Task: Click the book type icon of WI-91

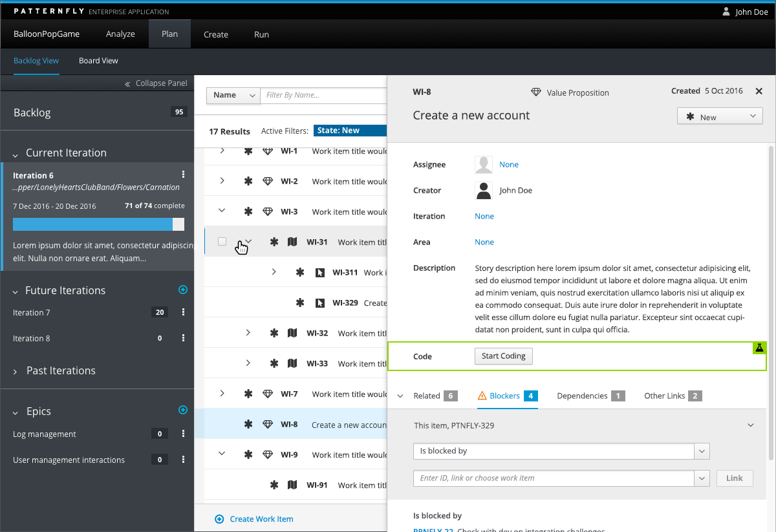Action: click(292, 485)
